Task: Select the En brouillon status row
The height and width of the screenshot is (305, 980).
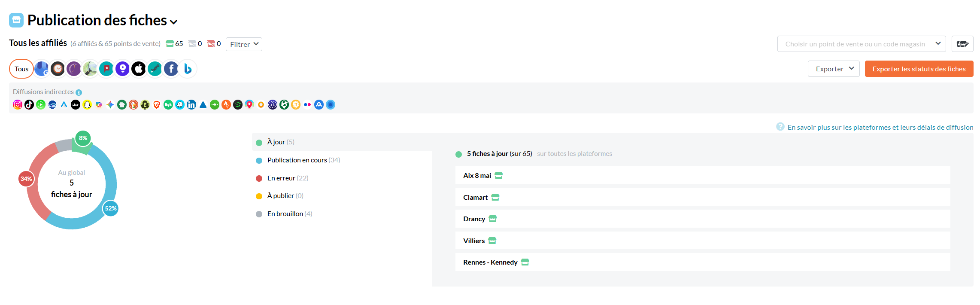Action: 342,213
